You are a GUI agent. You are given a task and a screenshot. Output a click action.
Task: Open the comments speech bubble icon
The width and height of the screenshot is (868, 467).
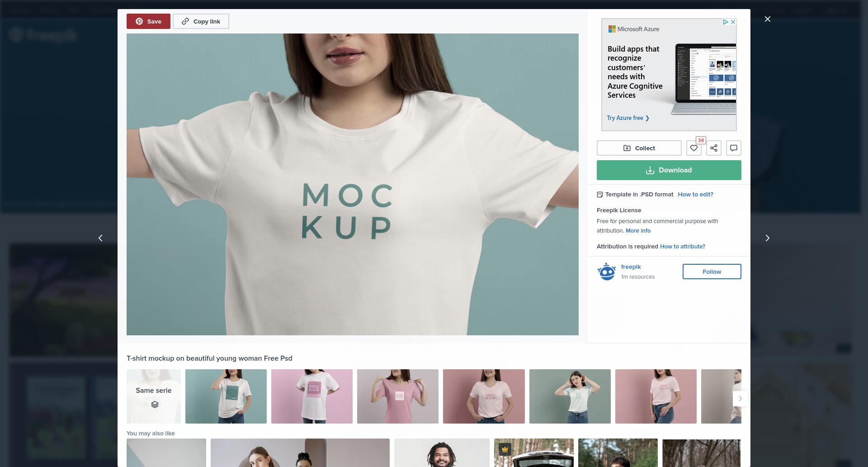click(x=734, y=148)
